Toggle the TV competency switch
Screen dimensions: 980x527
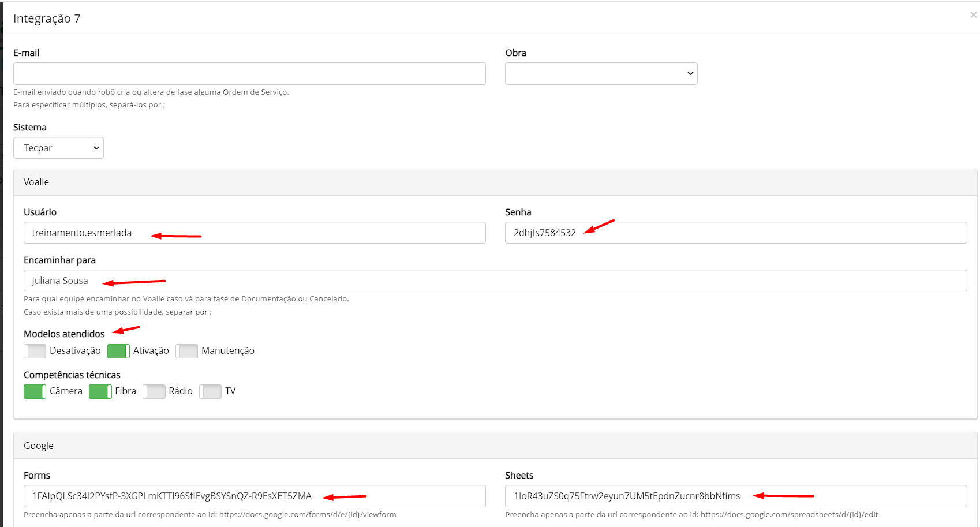coord(210,391)
